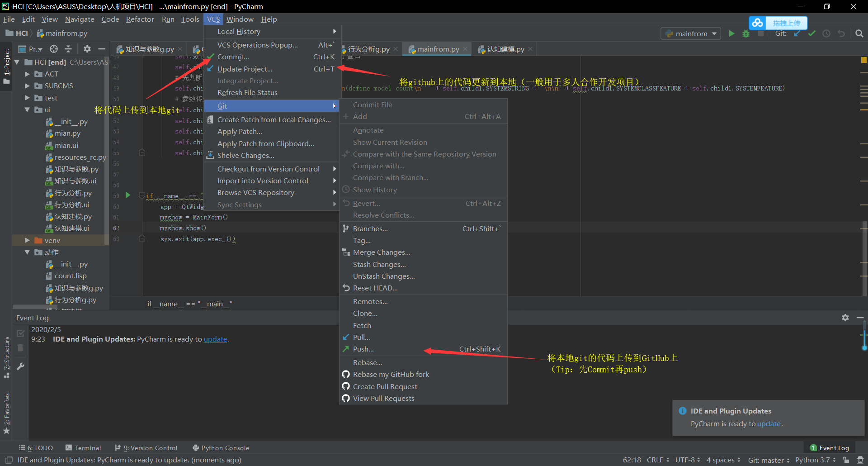Select Commit... in the VCS menu
Image resolution: width=868 pixels, height=466 pixels.
(272, 57)
